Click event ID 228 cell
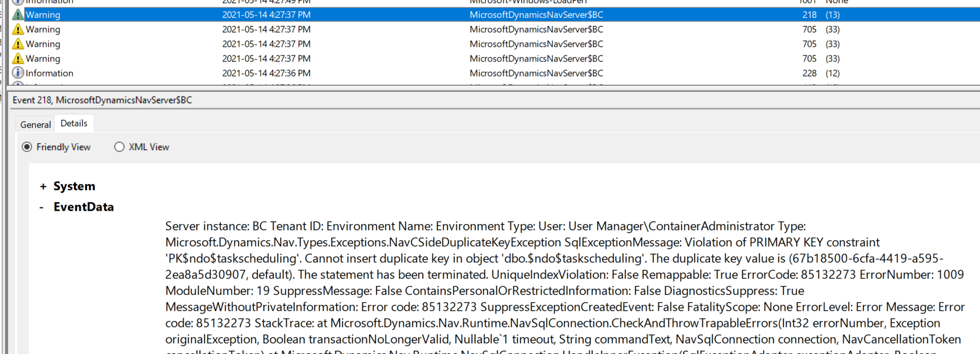 (809, 73)
